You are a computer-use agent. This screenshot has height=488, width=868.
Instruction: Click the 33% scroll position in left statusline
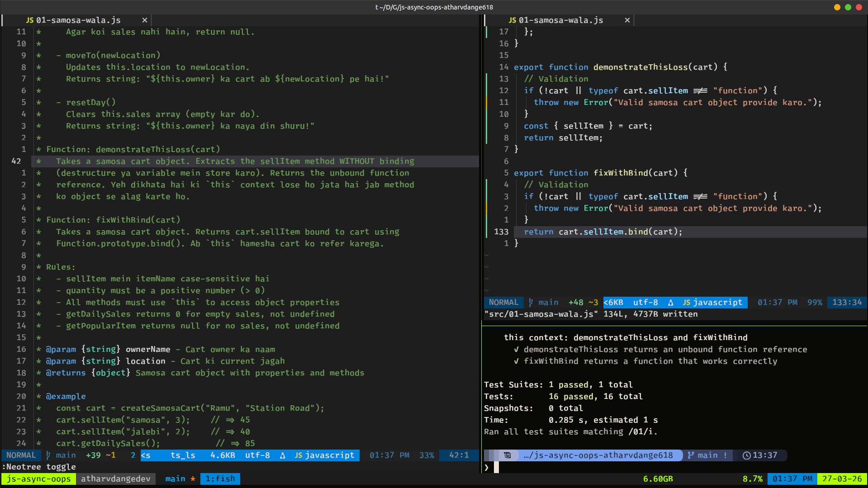pos(427,455)
